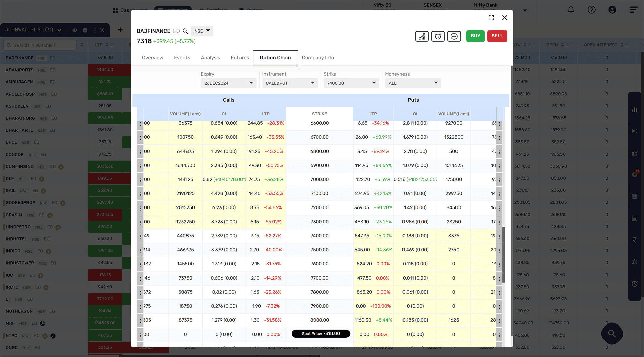This screenshot has height=357, width=644.
Task: Switch to the Overview tab
Action: [x=152, y=58]
